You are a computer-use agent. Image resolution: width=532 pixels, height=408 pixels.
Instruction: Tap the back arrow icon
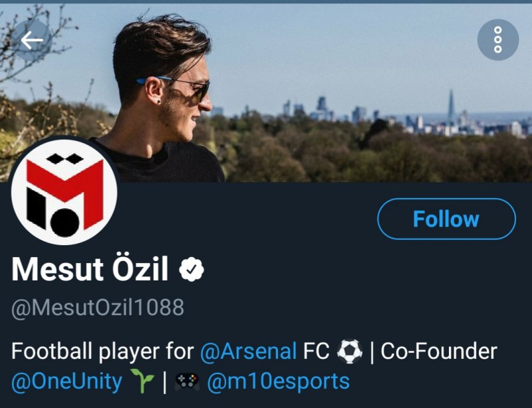(32, 40)
